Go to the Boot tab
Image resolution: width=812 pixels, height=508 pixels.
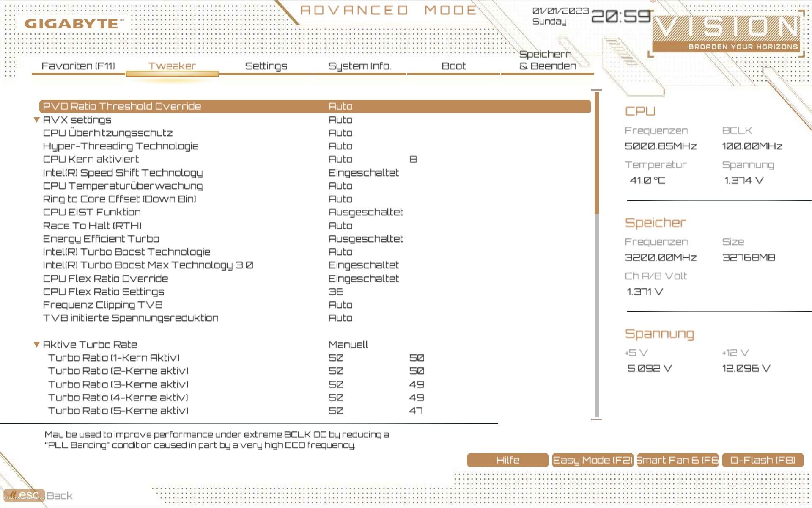tap(454, 66)
